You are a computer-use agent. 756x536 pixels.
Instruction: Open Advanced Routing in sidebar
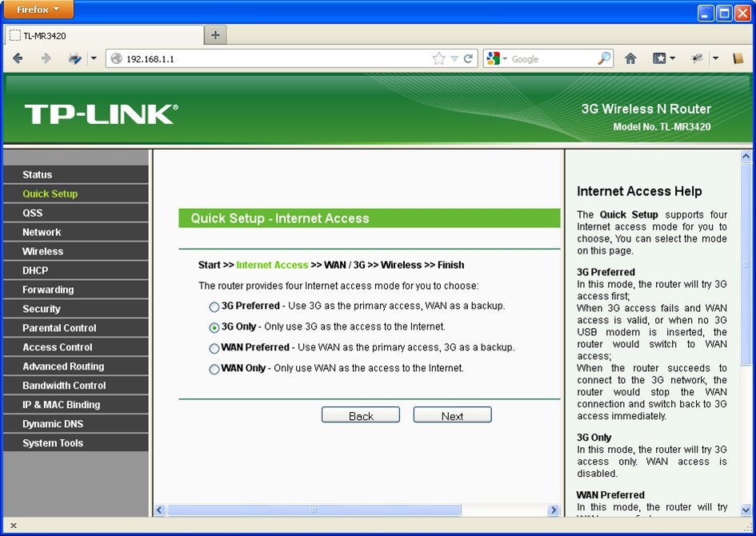[76, 366]
